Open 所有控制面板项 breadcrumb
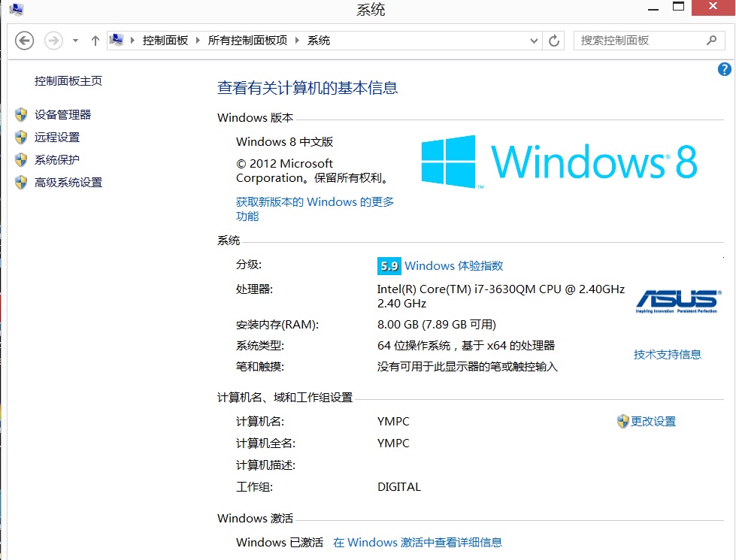The width and height of the screenshot is (736, 560). coord(247,41)
